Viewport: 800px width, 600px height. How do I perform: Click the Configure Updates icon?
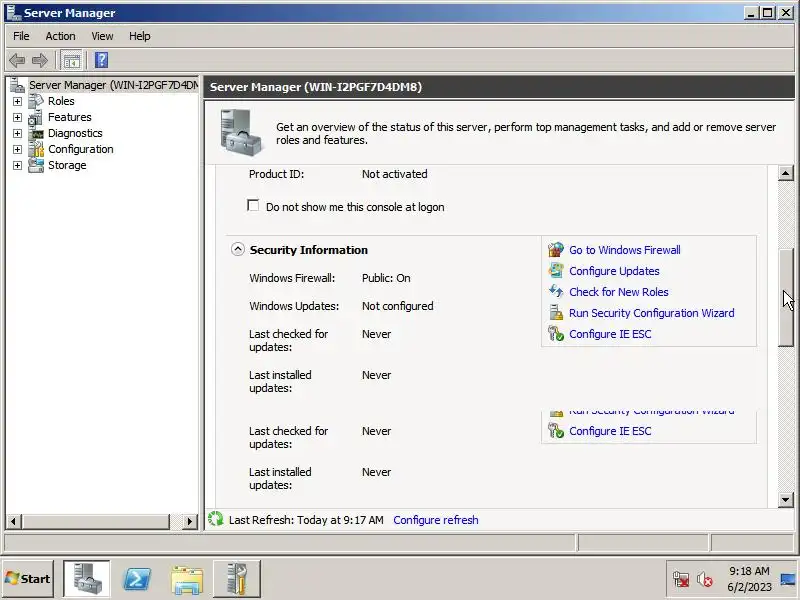(x=556, y=271)
